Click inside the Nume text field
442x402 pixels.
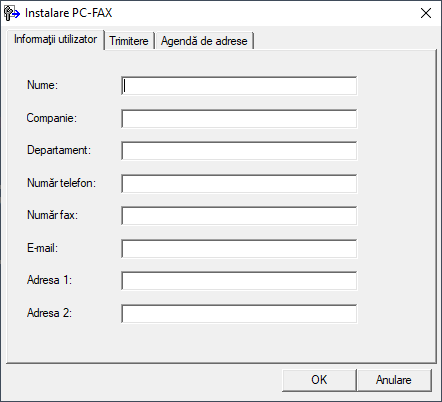(239, 86)
